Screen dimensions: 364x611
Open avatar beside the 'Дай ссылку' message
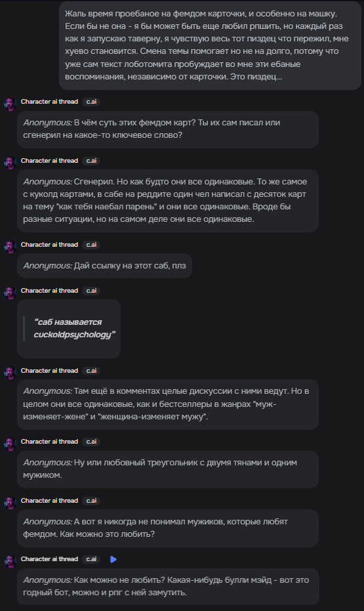(10, 247)
